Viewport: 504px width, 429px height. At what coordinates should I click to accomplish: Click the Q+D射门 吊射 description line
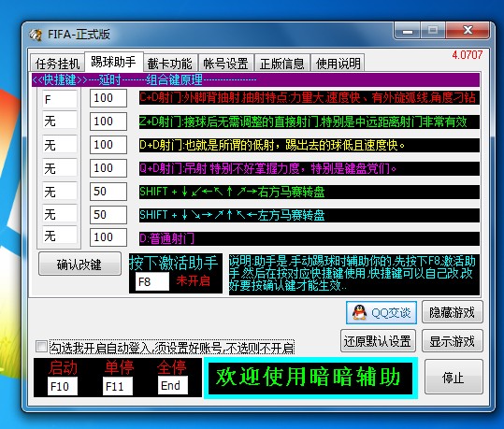coord(310,168)
